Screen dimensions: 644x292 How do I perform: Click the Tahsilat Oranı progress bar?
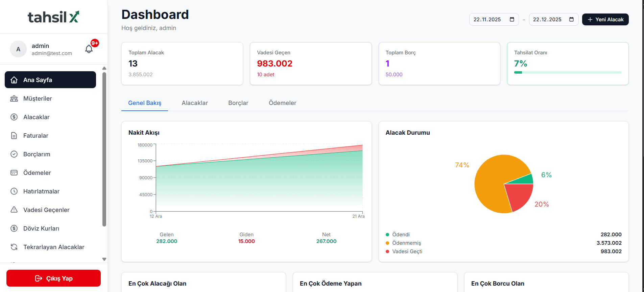point(568,72)
